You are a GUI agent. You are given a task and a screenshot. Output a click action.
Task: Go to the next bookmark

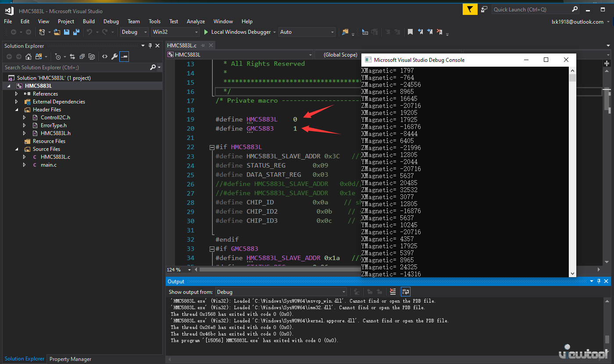click(430, 32)
